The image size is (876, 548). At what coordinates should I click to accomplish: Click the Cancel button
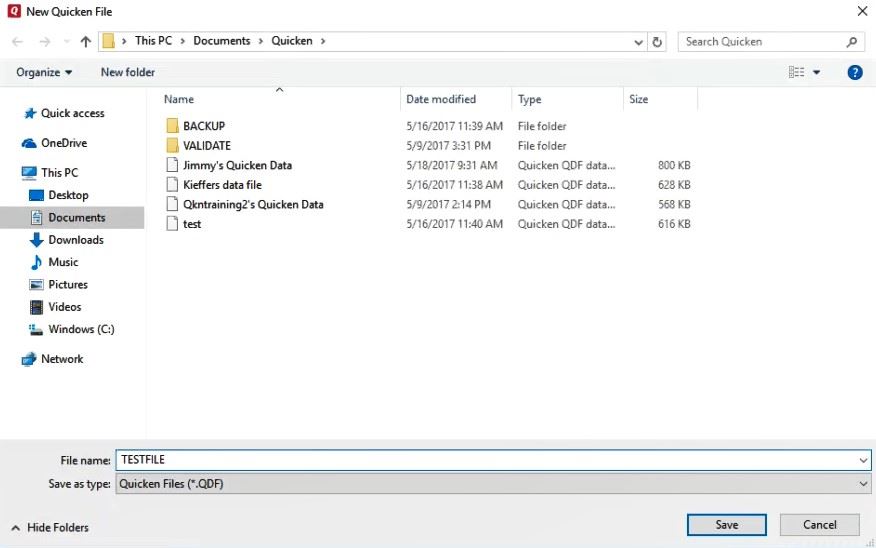[819, 525]
